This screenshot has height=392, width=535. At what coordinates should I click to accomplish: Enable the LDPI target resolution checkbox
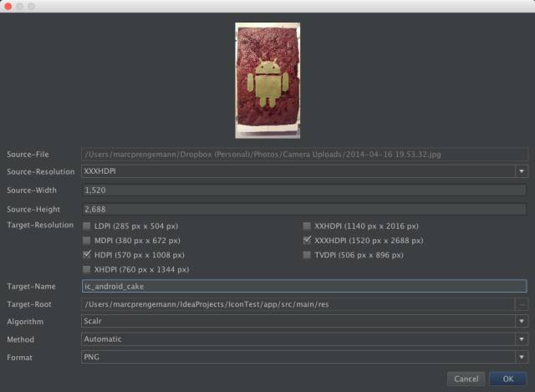point(87,226)
